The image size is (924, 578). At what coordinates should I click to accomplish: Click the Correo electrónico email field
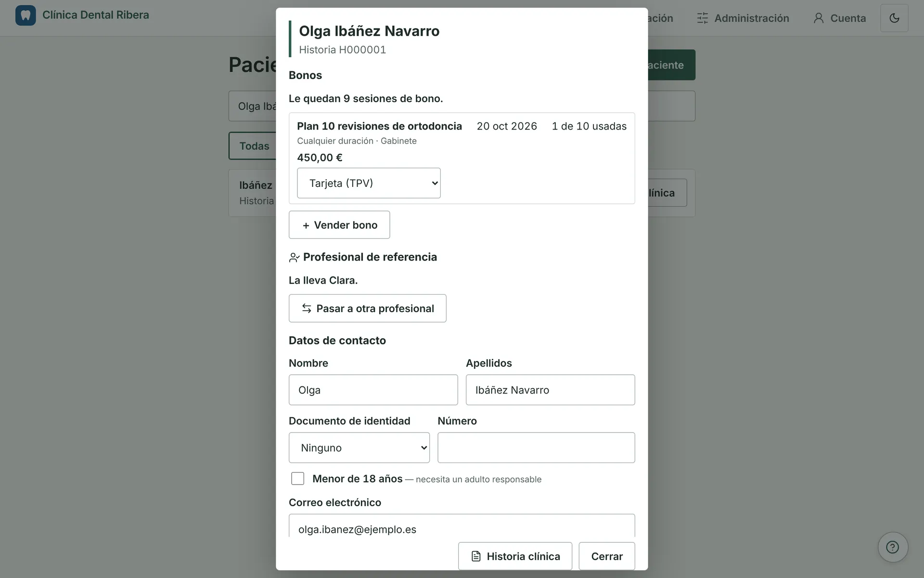click(x=462, y=526)
